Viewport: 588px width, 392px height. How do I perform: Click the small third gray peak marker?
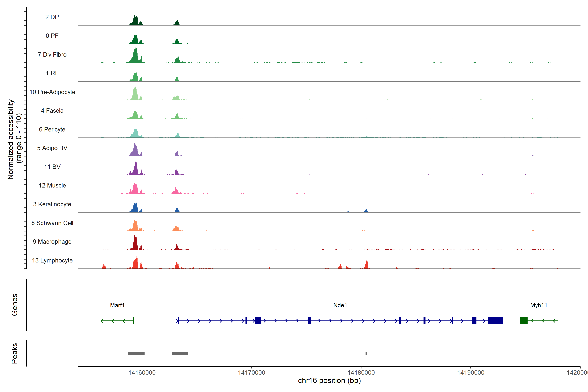point(366,353)
